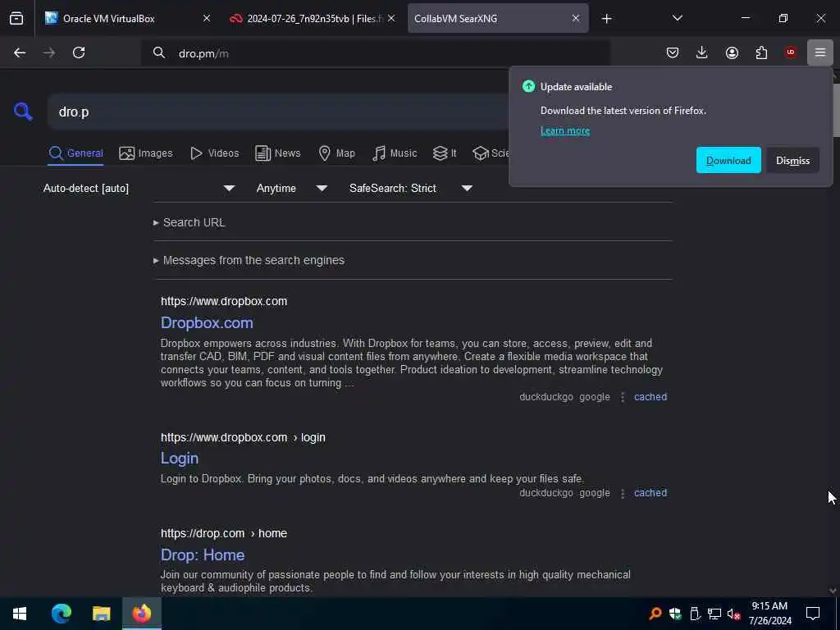Open the Auto-detect language dropdown
840x630 pixels.
(x=139, y=188)
